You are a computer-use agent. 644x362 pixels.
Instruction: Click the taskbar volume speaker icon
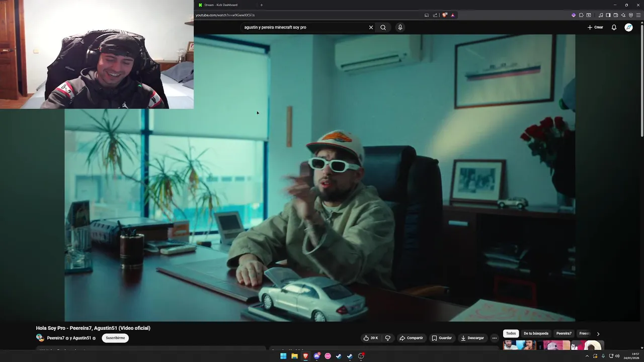point(617,356)
